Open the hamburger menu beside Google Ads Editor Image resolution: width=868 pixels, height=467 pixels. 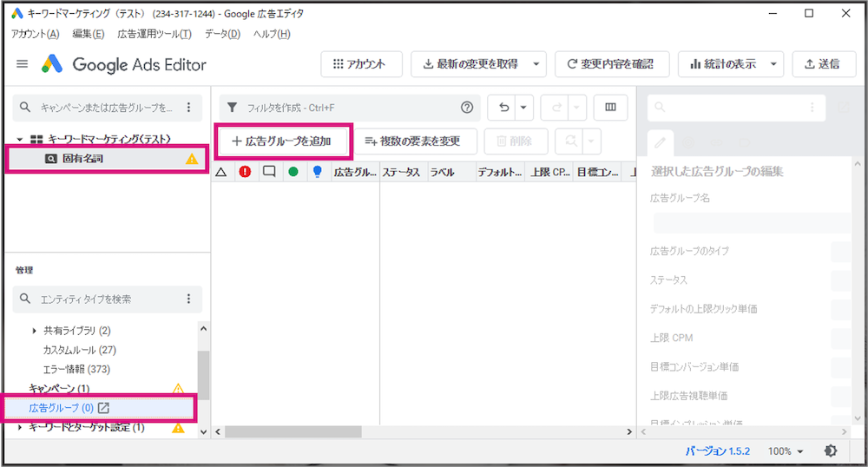(x=23, y=64)
